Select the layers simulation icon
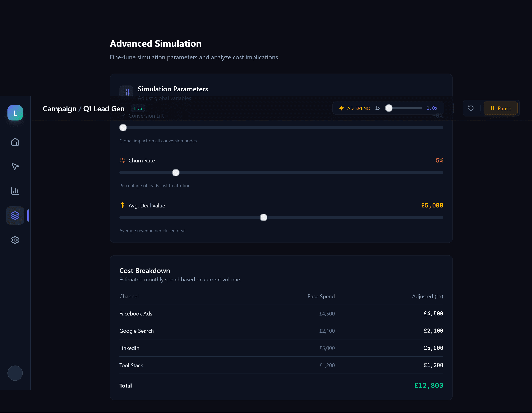This screenshot has width=532, height=413. coord(15,216)
